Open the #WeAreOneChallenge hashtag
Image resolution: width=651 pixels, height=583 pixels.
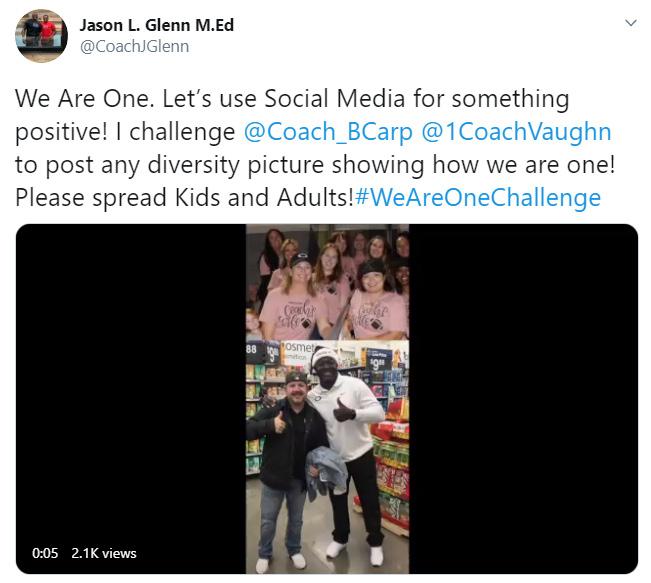click(x=478, y=197)
